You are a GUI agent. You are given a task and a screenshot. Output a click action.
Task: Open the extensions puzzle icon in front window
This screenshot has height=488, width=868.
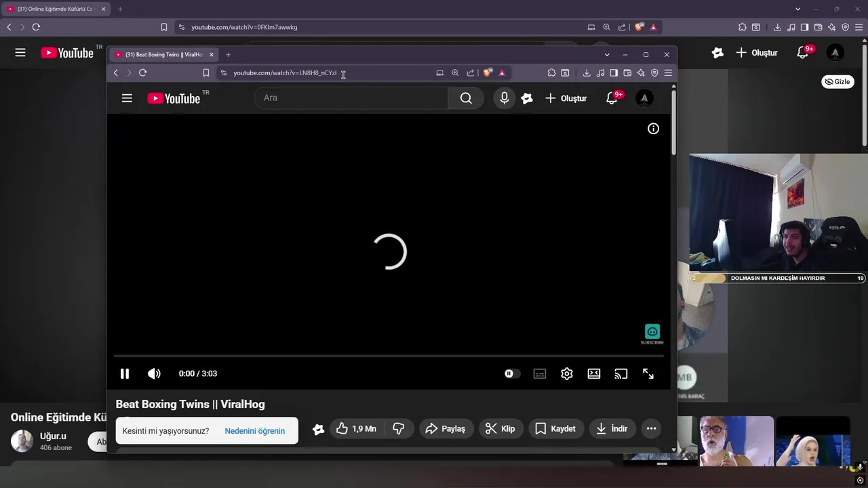pyautogui.click(x=551, y=73)
